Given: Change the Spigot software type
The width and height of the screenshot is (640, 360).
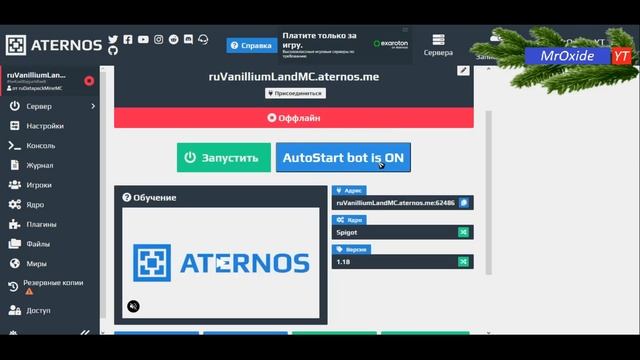Looking at the screenshot, I should pos(463,232).
